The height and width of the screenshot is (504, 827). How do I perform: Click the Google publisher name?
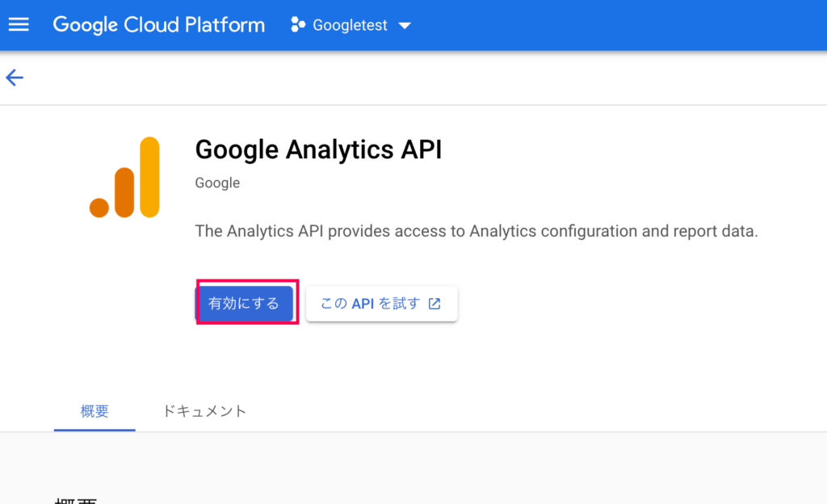[x=217, y=183]
